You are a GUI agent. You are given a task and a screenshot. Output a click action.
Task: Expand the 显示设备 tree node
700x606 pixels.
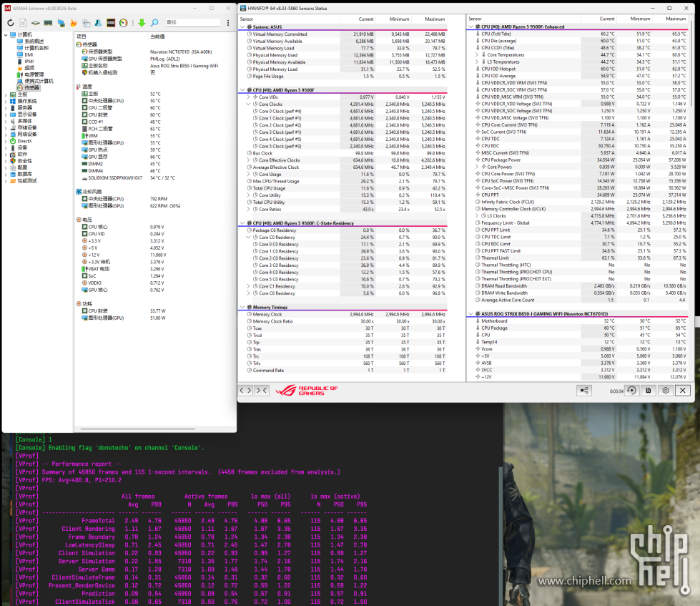(x=6, y=114)
